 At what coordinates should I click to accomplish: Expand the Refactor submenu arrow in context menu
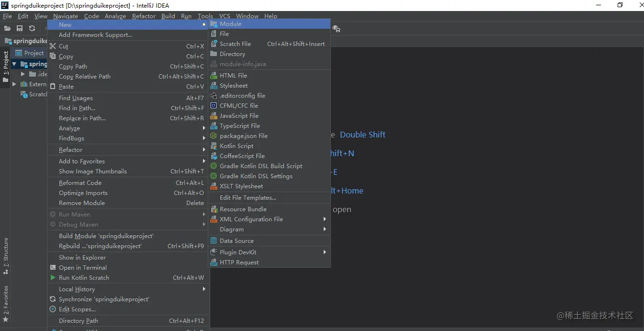(x=204, y=150)
